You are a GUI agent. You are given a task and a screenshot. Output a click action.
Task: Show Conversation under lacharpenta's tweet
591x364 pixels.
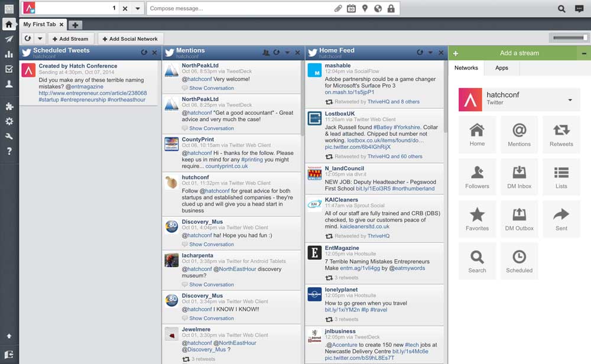click(212, 284)
